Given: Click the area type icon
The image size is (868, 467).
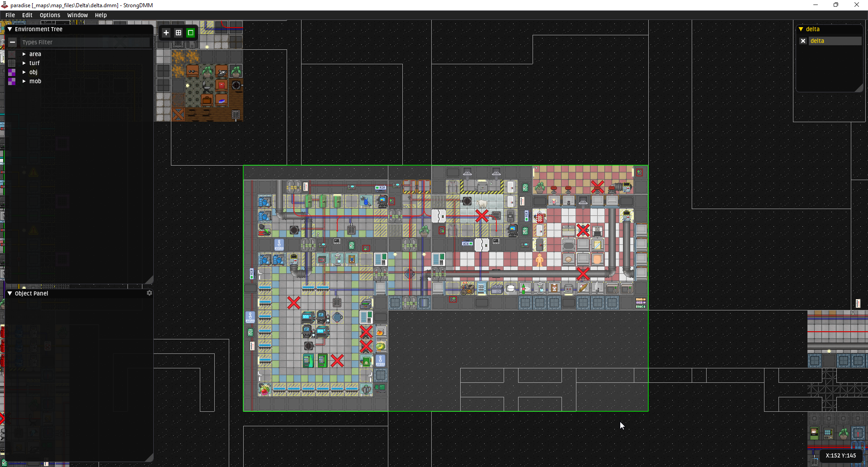Looking at the screenshot, I should pos(12,54).
